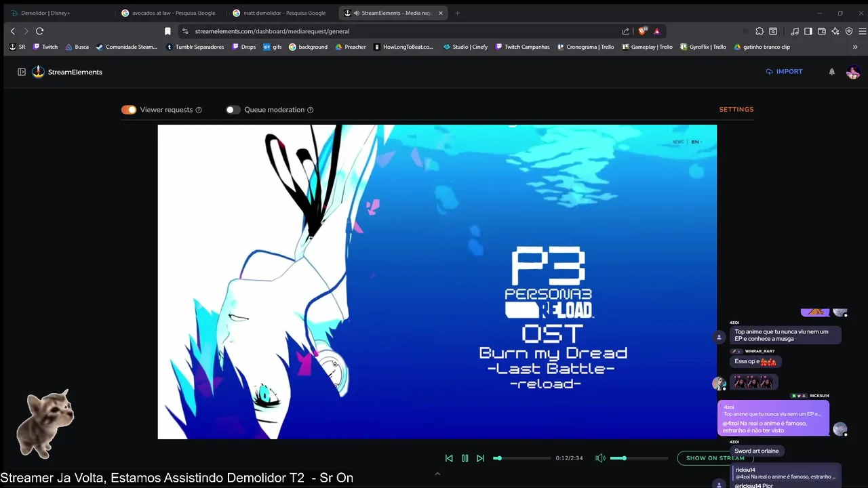
Task: Show more bookmarks with the overflow chevron
Action: 855,47
